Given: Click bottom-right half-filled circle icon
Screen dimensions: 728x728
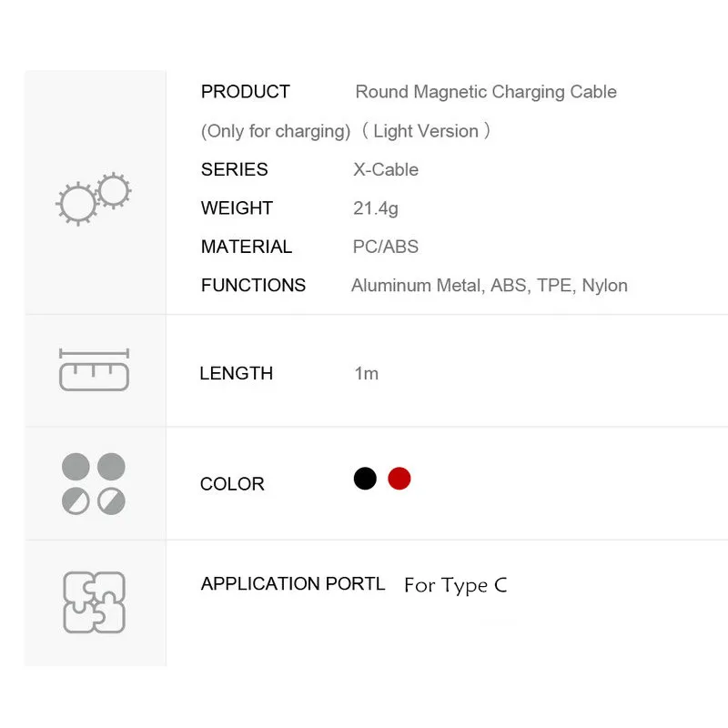Looking at the screenshot, I should pos(112,501).
